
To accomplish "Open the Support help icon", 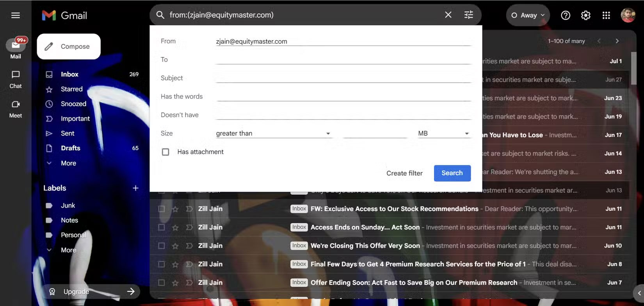I will pyautogui.click(x=566, y=15).
